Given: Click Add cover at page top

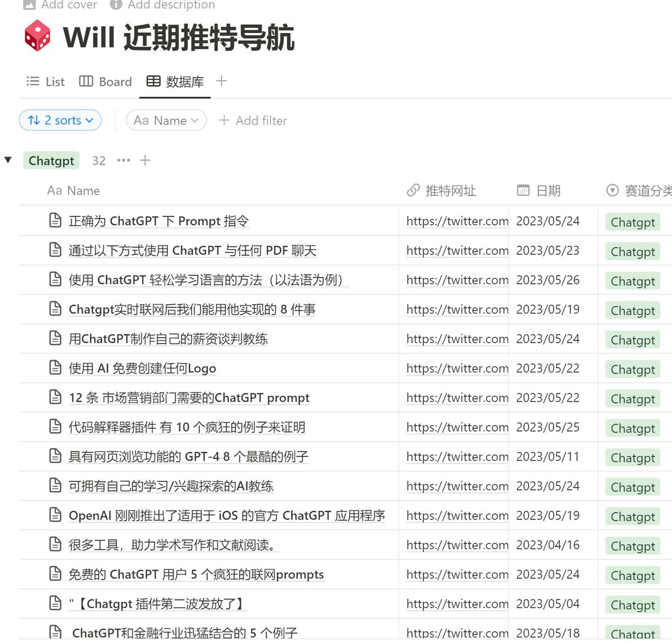Looking at the screenshot, I should [x=59, y=4].
